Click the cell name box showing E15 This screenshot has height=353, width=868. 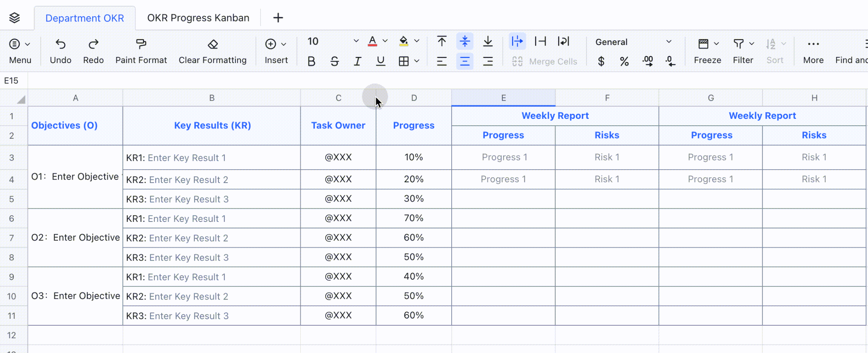click(11, 80)
